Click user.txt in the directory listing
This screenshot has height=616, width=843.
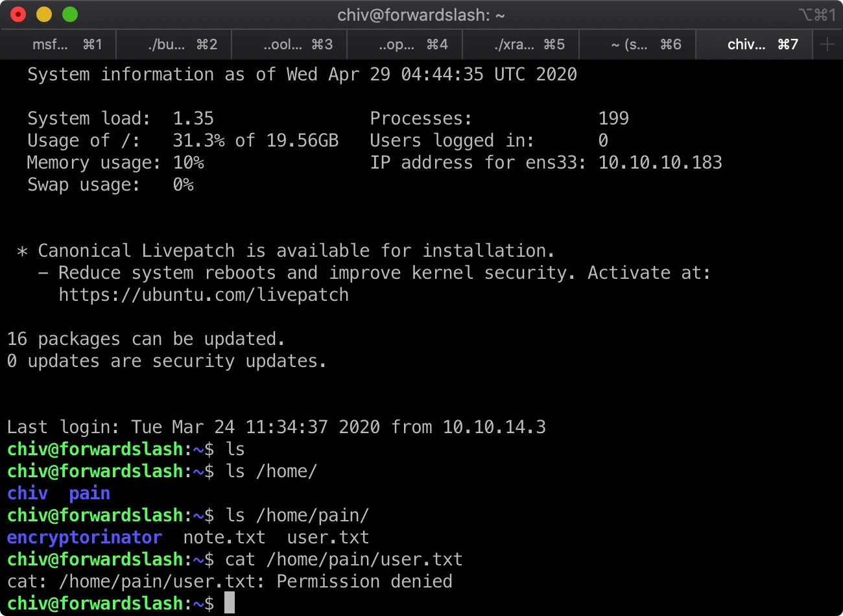[328, 538]
